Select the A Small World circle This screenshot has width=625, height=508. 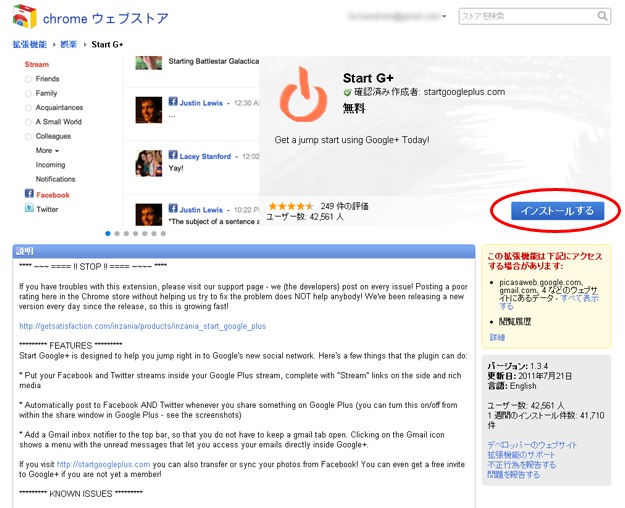pyautogui.click(x=28, y=122)
